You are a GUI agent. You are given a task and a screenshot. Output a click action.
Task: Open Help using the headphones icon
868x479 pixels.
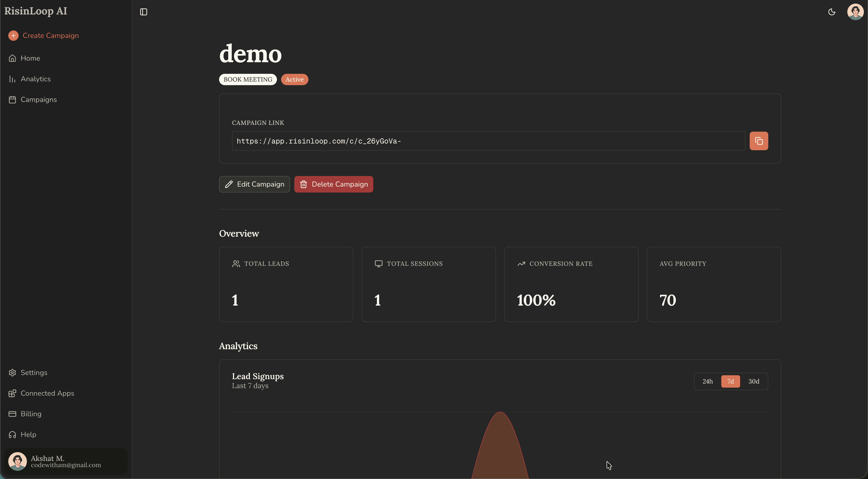pos(28,434)
